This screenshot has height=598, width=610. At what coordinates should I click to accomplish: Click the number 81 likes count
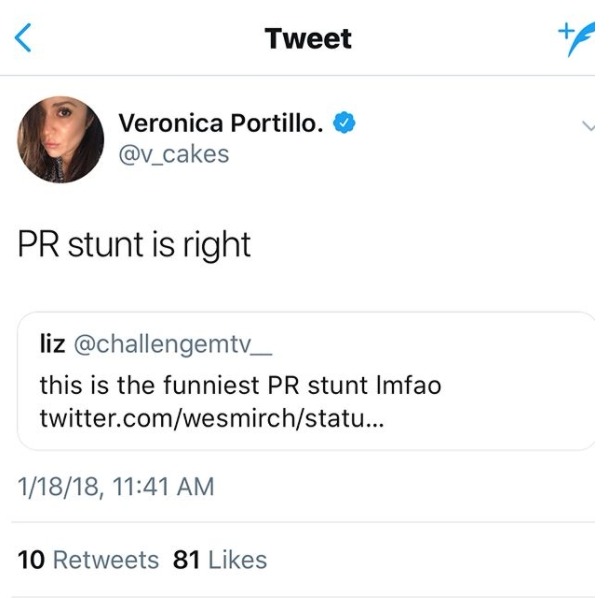click(187, 560)
